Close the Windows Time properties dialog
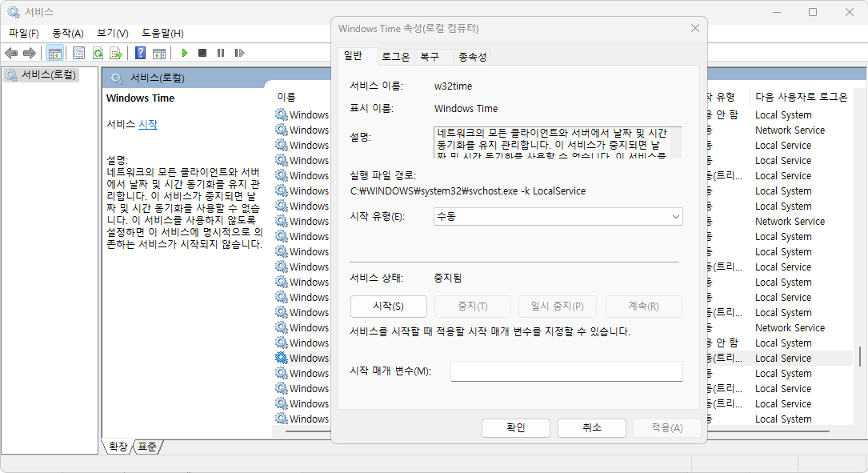Viewport: 868px width, 473px height. coord(695,28)
